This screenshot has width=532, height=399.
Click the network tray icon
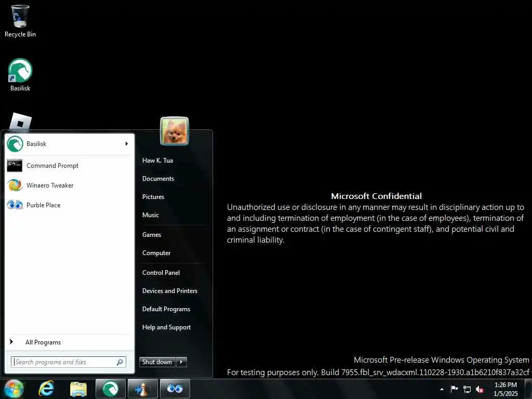tap(467, 390)
